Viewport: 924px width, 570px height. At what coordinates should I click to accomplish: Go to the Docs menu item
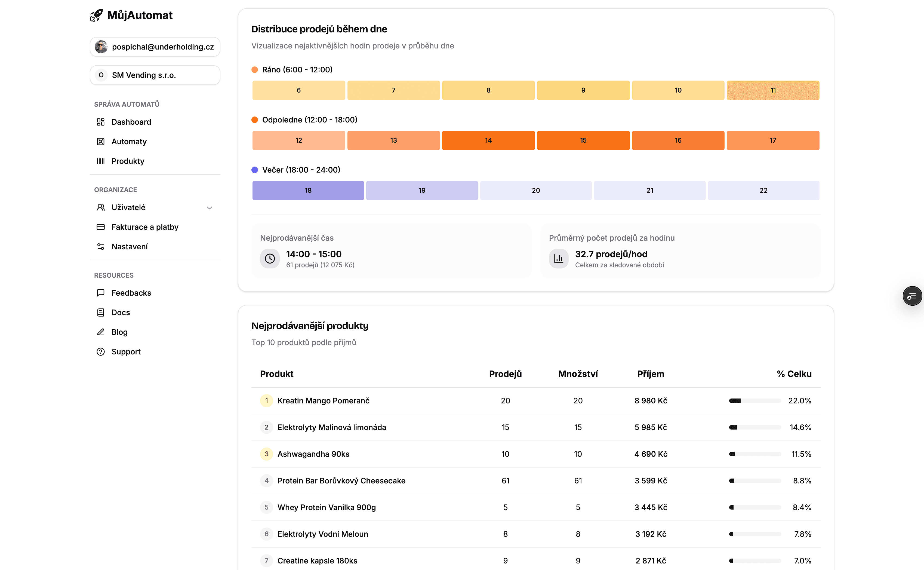pos(121,312)
